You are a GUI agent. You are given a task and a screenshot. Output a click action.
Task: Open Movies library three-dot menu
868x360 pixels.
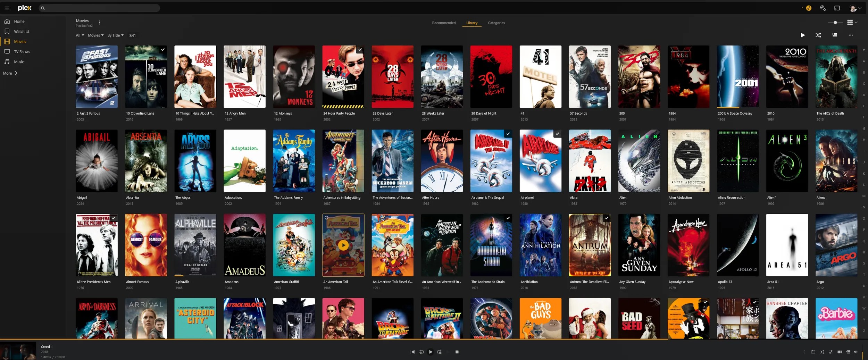[100, 23]
